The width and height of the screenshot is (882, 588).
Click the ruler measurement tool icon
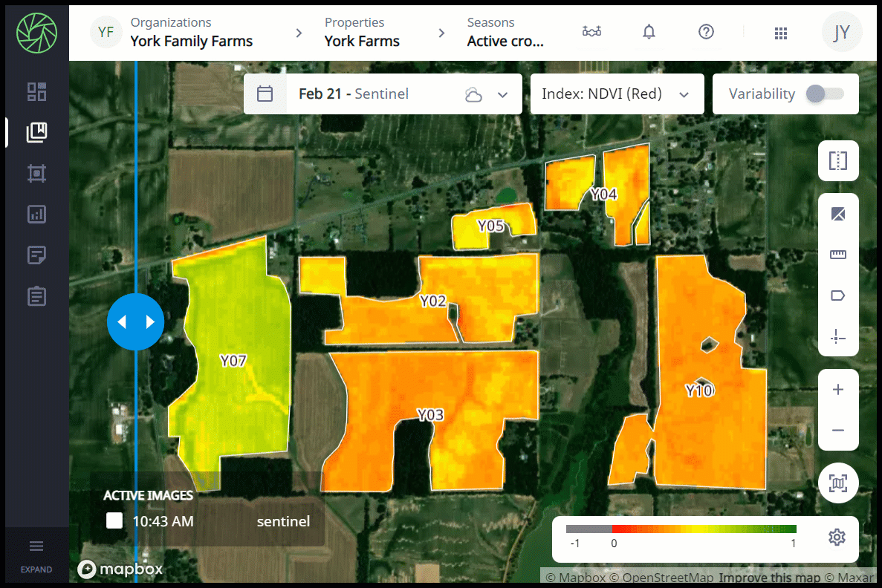(838, 255)
